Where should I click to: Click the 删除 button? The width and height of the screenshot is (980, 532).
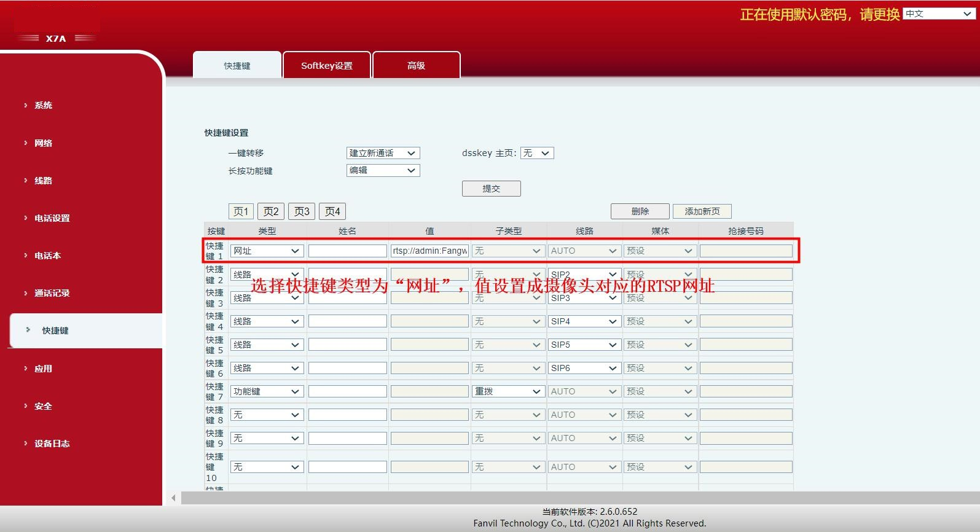point(640,211)
